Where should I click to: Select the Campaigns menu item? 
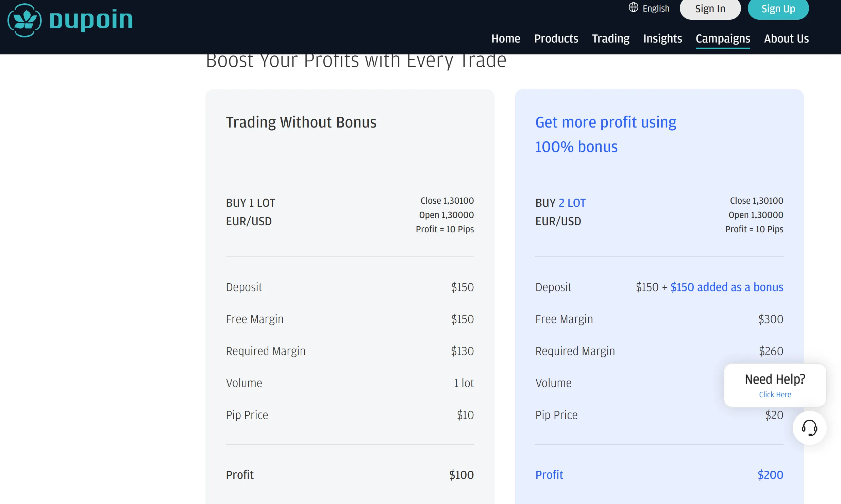723,39
